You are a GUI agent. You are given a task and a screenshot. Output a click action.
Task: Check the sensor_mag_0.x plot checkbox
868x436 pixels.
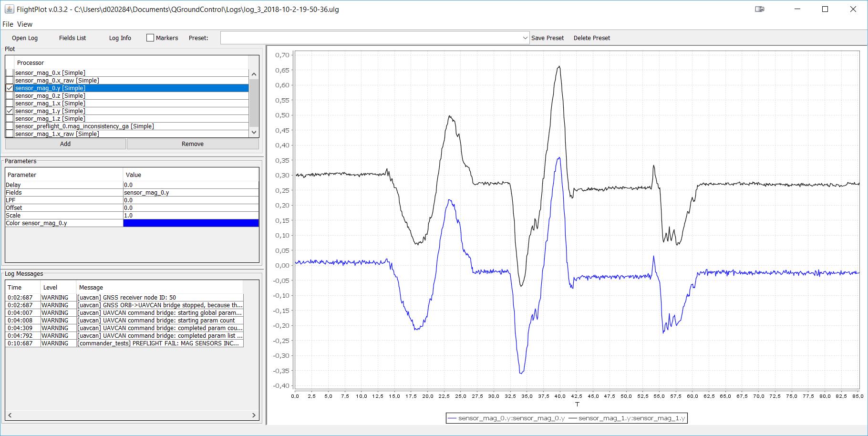[9, 73]
